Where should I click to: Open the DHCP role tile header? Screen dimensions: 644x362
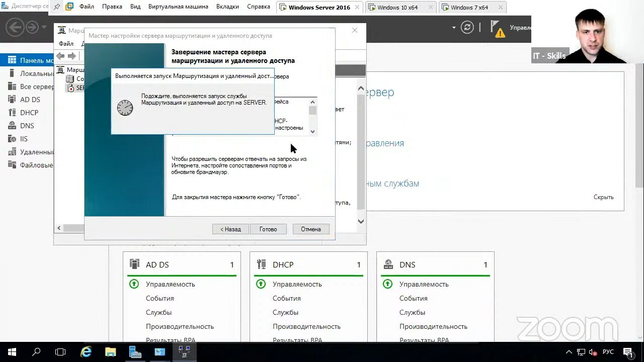[308, 264]
